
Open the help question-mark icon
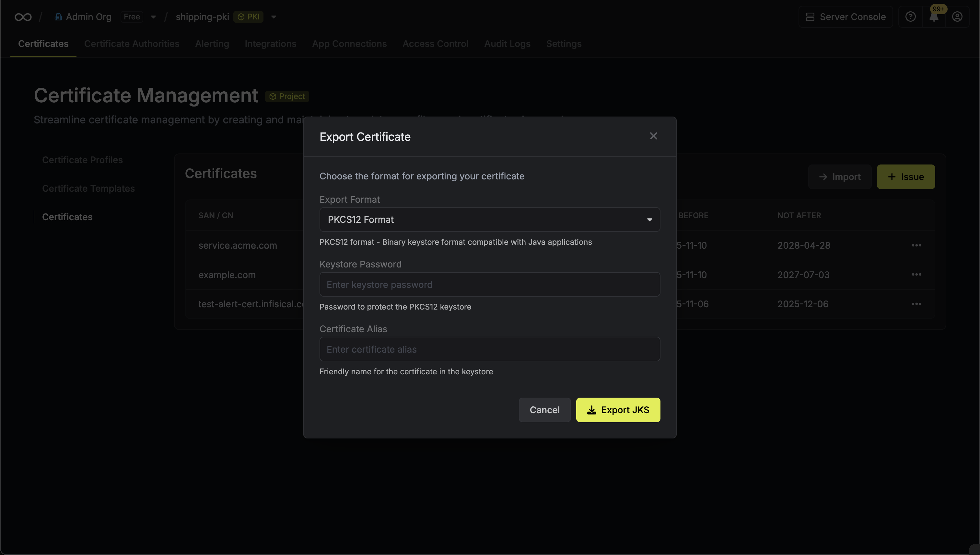(910, 17)
